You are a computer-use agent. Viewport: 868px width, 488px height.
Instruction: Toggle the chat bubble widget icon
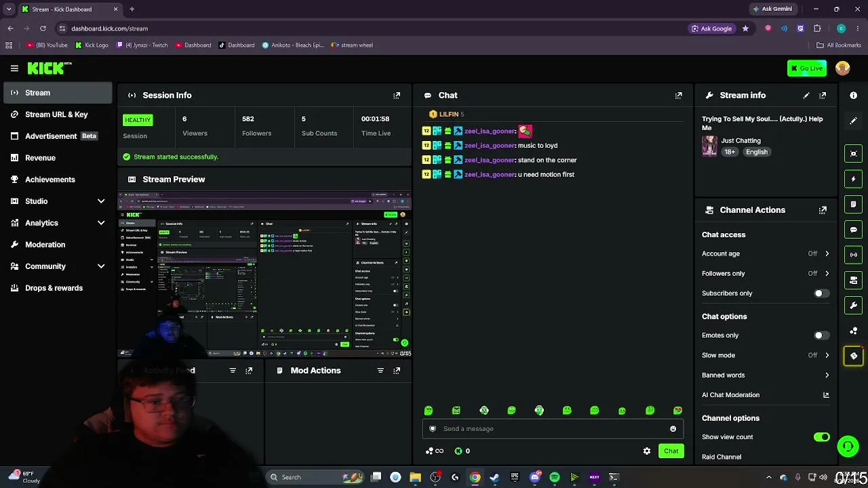point(854,230)
